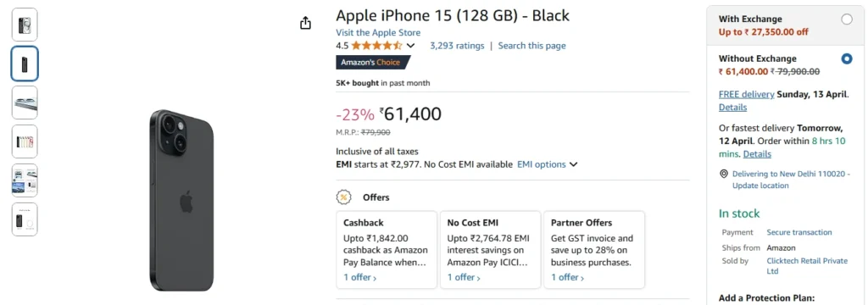
Task: Click the share icon above the product image
Action: tap(305, 23)
